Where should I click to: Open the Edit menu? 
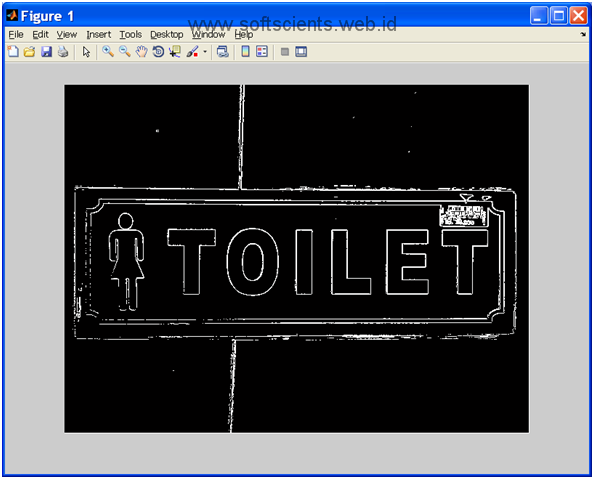coord(40,34)
